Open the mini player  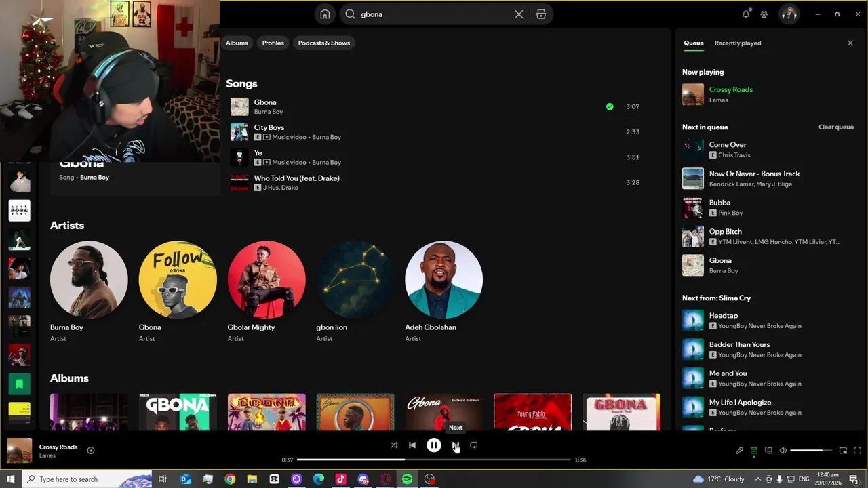[x=844, y=451]
